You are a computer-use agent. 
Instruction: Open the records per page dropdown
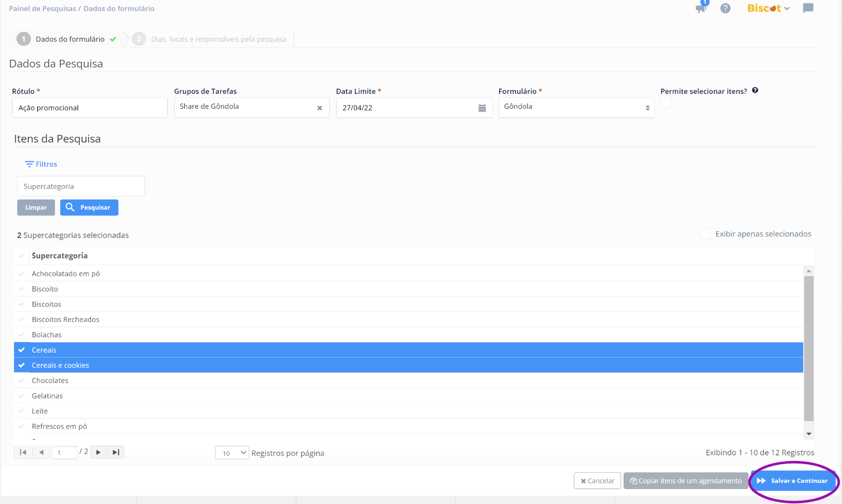[x=232, y=453]
